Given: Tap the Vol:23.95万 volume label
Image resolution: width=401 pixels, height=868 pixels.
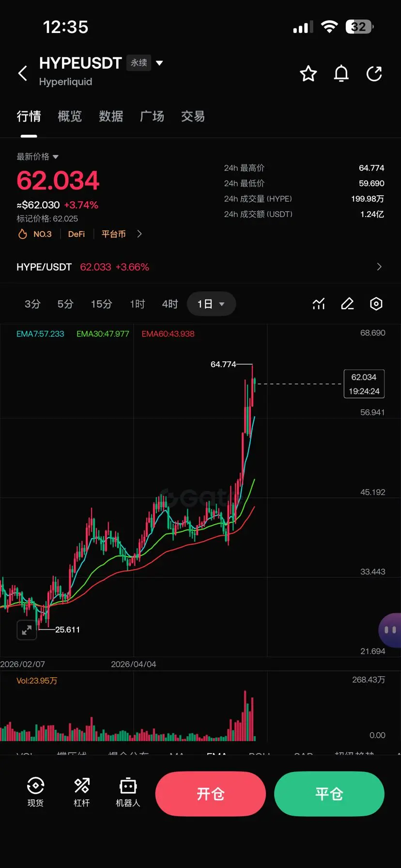Looking at the screenshot, I should pyautogui.click(x=37, y=681).
